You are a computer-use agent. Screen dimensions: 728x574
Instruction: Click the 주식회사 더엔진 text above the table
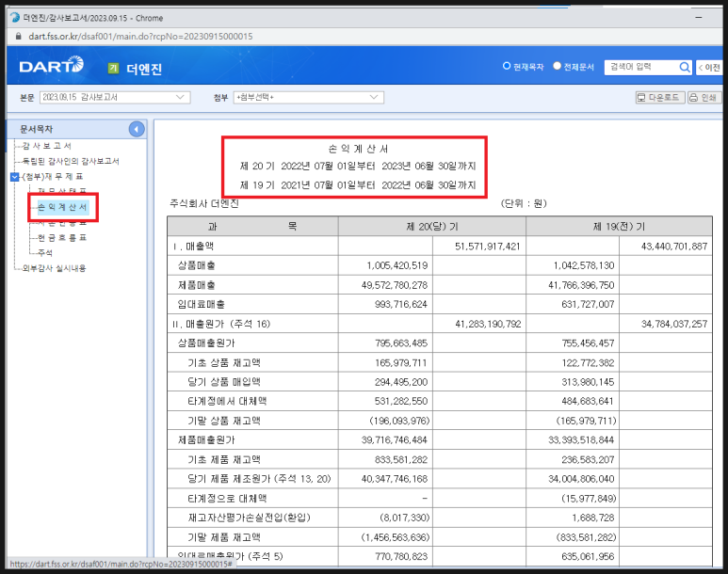(204, 203)
